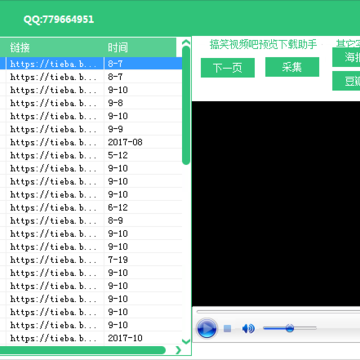Image resolution: width=360 pixels, height=360 pixels.
Task: Select the row dated 5-12
Action: (91, 155)
